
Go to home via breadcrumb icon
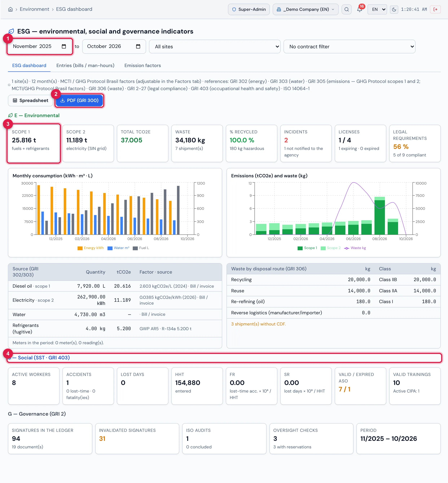point(10,9)
